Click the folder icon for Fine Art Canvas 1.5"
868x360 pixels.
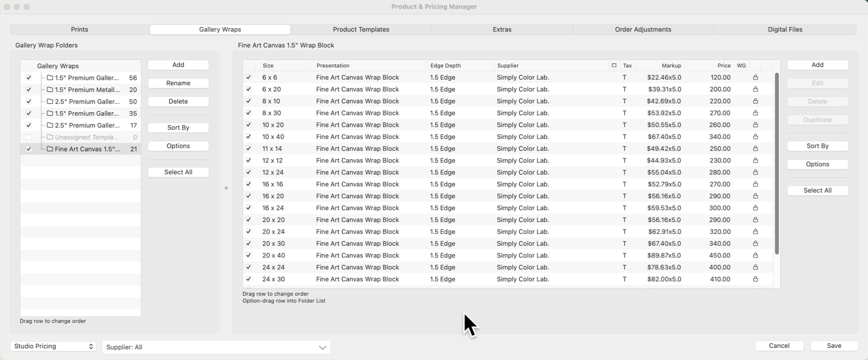(50, 149)
